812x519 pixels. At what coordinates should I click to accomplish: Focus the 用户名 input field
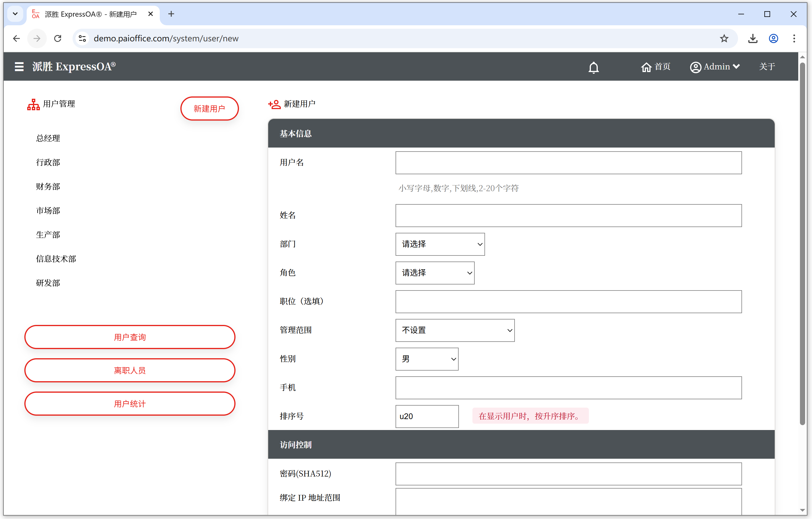tap(568, 163)
